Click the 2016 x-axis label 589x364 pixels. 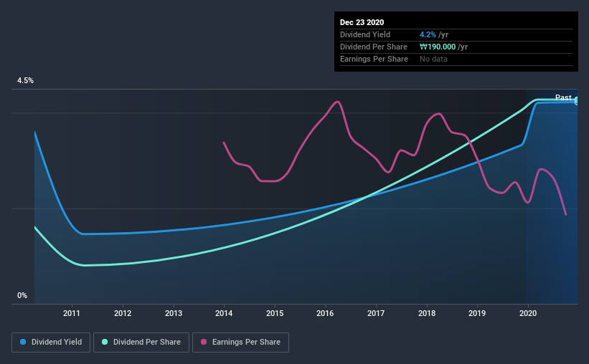[x=325, y=313]
